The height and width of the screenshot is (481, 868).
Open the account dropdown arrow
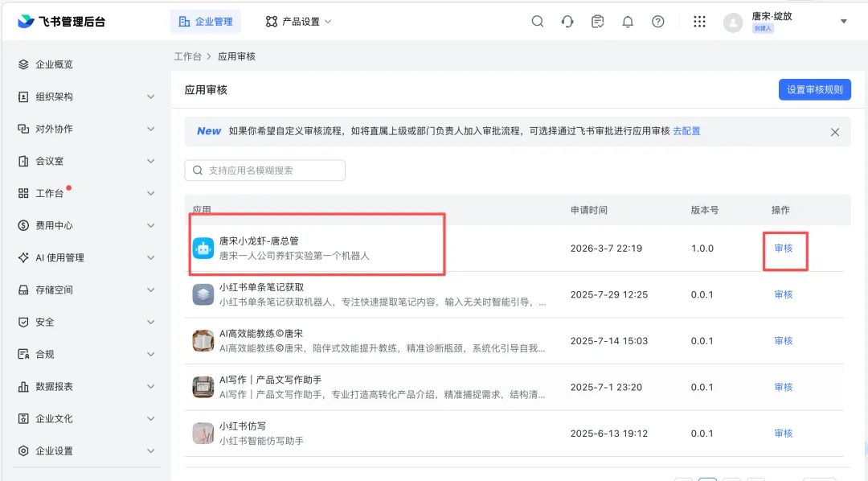pyautogui.click(x=844, y=22)
